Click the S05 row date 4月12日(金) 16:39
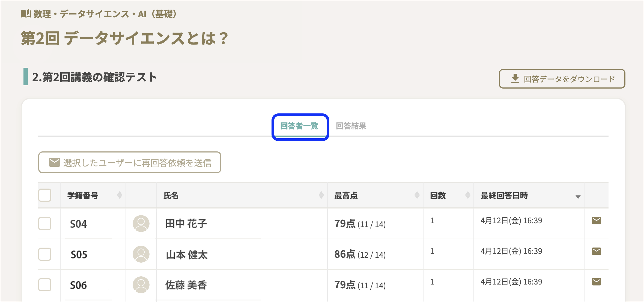This screenshot has width=644, height=302. pos(511,251)
